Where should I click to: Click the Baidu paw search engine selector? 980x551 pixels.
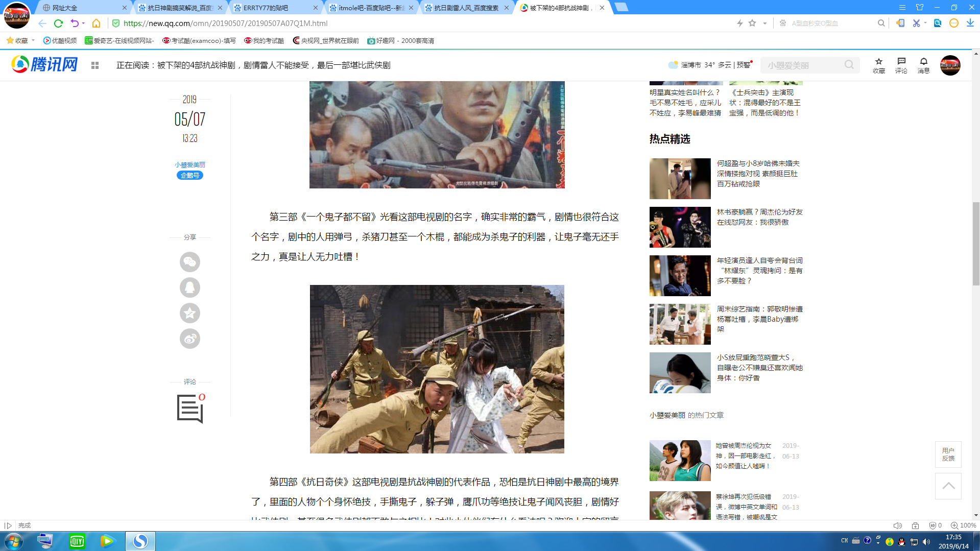(x=783, y=23)
